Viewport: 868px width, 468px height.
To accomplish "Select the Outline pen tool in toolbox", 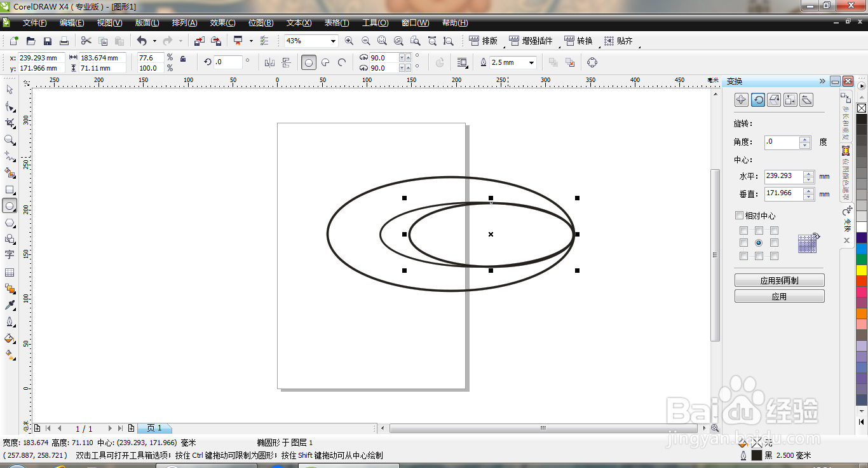I will pyautogui.click(x=10, y=322).
